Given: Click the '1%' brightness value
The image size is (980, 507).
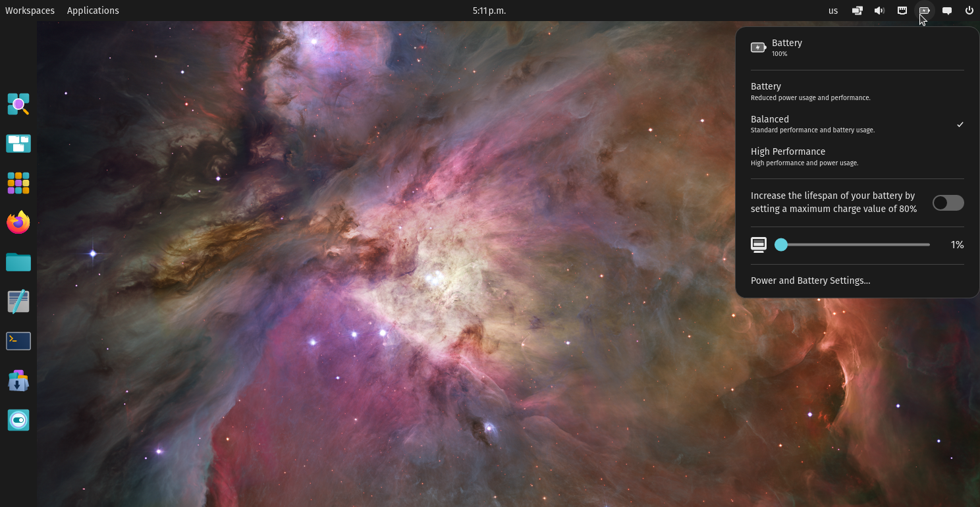Looking at the screenshot, I should click(957, 245).
